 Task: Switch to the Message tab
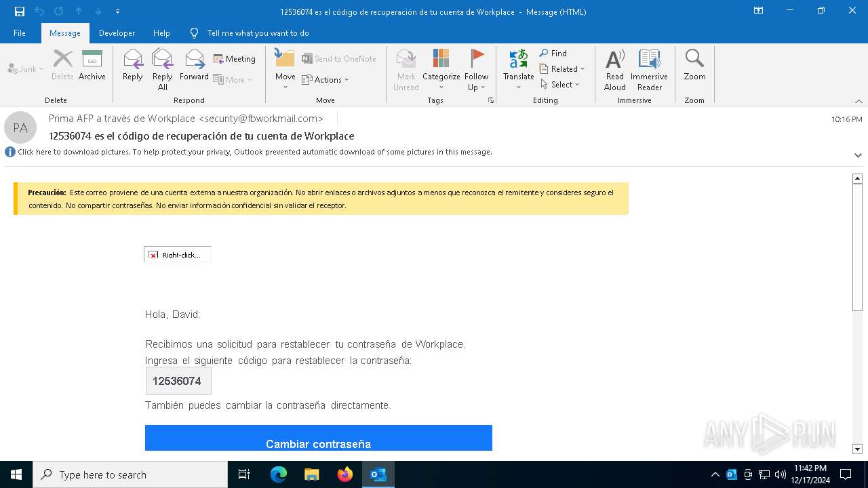65,33
